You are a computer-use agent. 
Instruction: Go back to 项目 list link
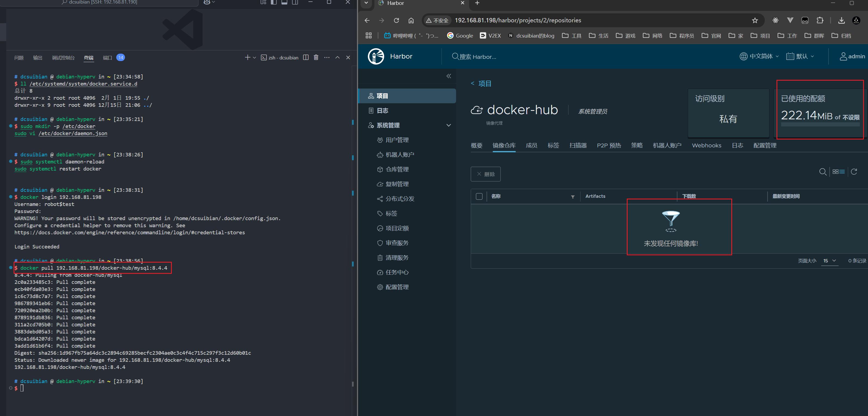(481, 84)
